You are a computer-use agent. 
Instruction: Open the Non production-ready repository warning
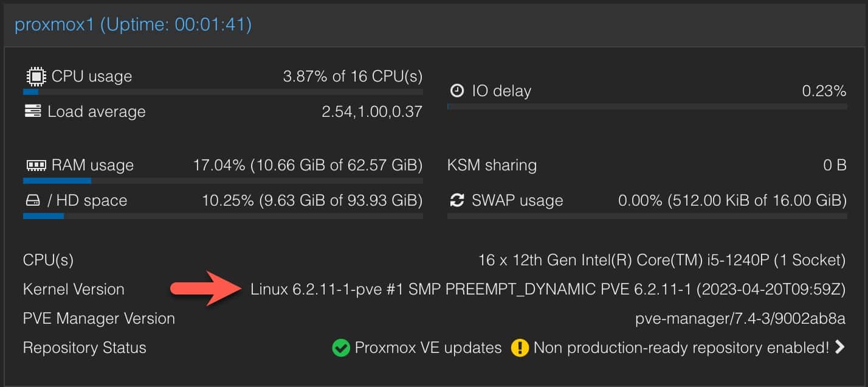681,348
